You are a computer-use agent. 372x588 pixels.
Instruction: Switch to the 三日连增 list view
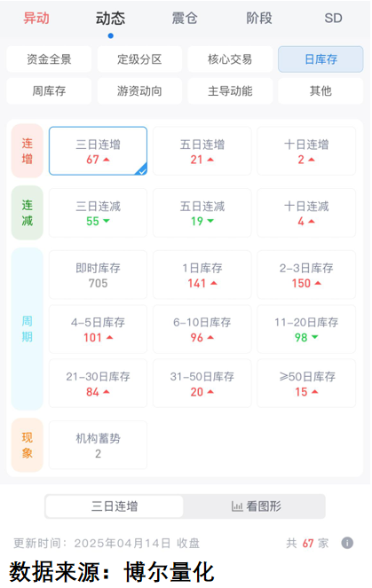pyautogui.click(x=115, y=506)
